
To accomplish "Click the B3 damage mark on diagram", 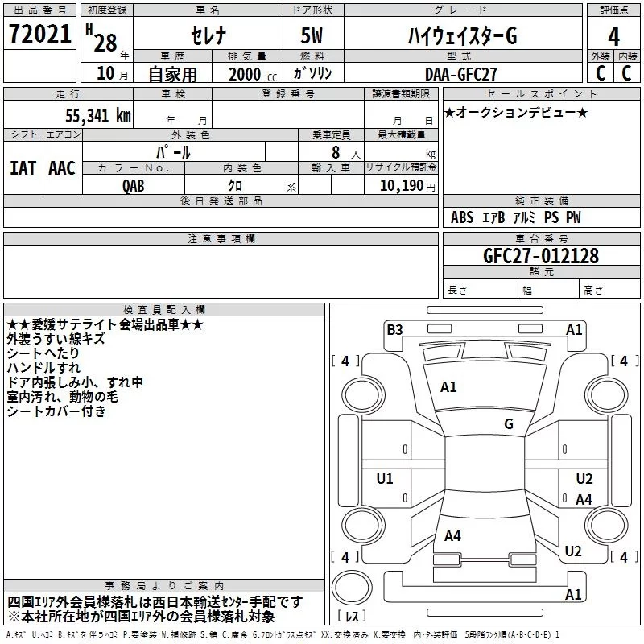I will coord(394,330).
